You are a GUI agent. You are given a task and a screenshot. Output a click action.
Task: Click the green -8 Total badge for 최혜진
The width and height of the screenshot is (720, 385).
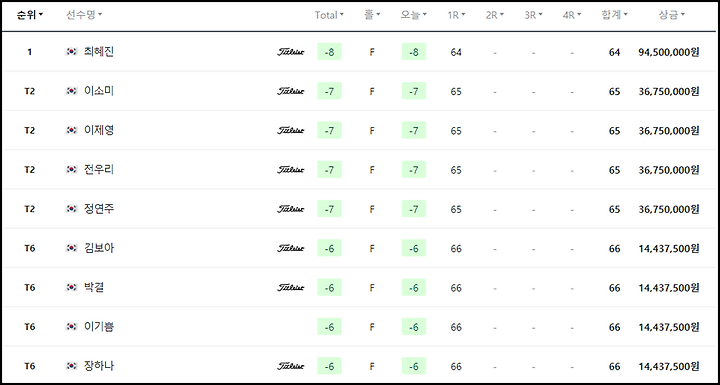(x=329, y=52)
